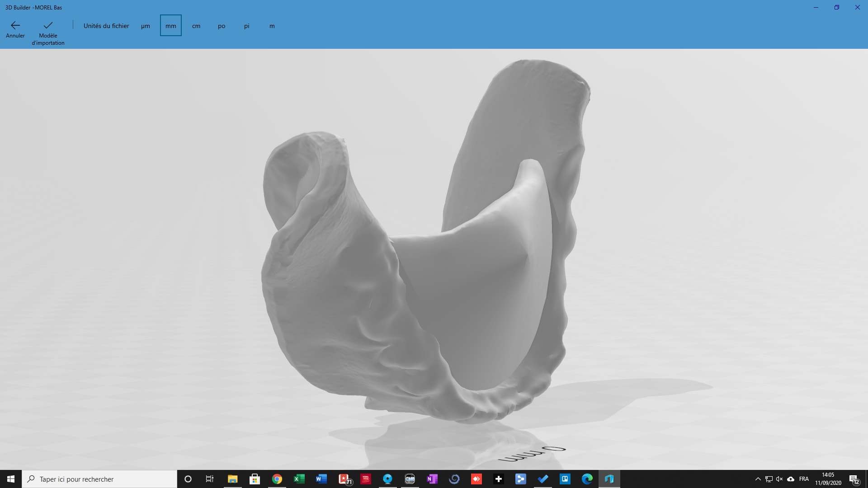Open OneNote from the taskbar
Viewport: 868px width, 488px height.
pyautogui.click(x=432, y=479)
